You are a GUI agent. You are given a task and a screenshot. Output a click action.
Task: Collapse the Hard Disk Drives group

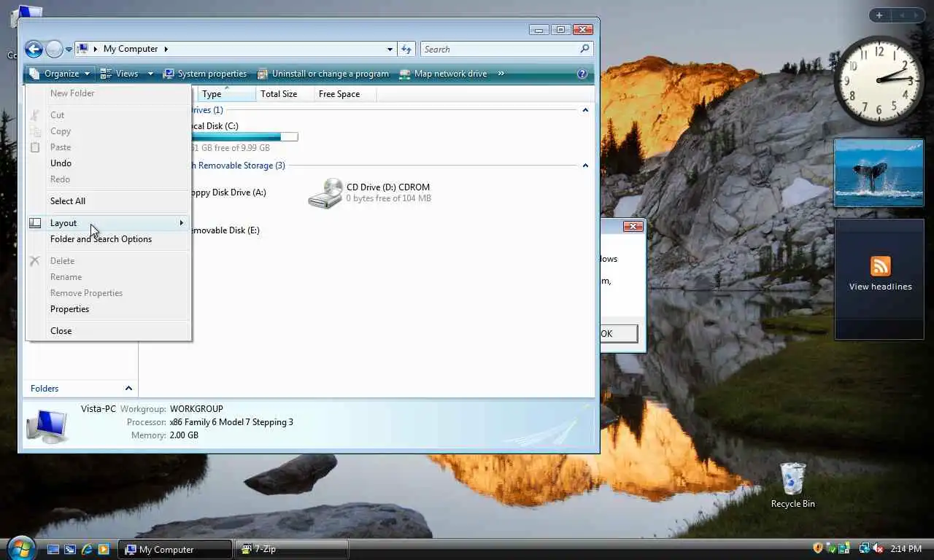pos(585,110)
